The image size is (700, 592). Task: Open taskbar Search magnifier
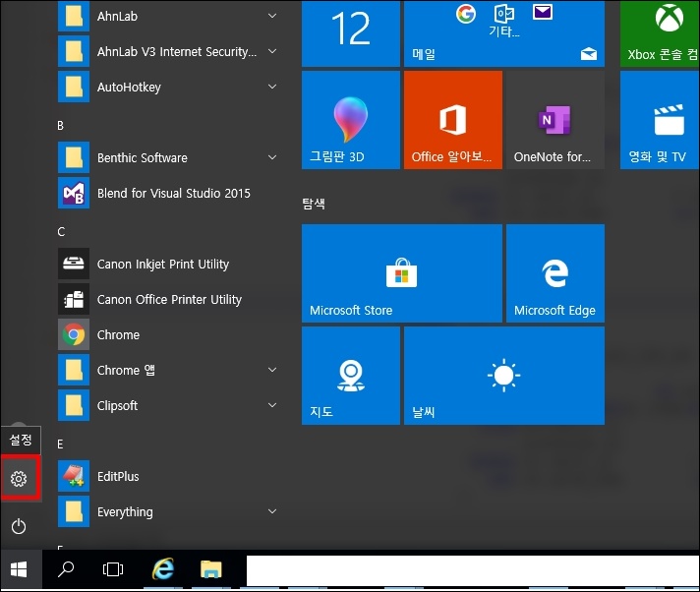pyautogui.click(x=66, y=569)
